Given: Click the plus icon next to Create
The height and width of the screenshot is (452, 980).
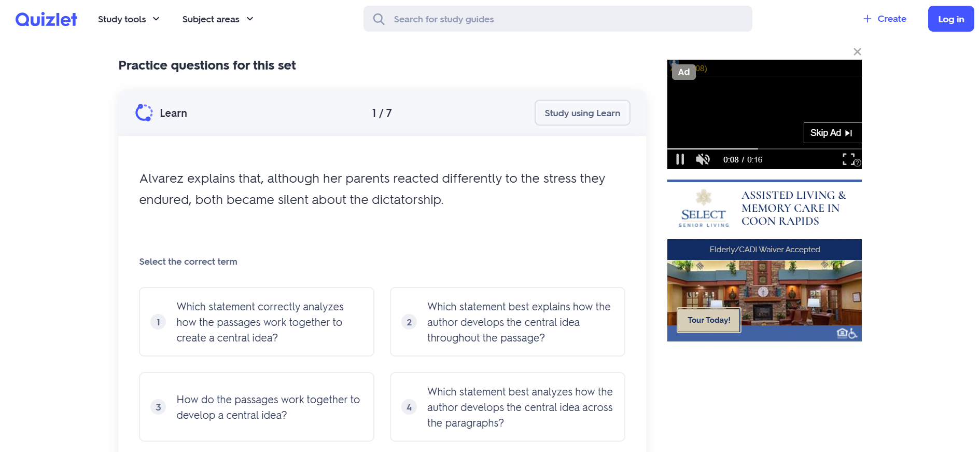Looking at the screenshot, I should (867, 19).
